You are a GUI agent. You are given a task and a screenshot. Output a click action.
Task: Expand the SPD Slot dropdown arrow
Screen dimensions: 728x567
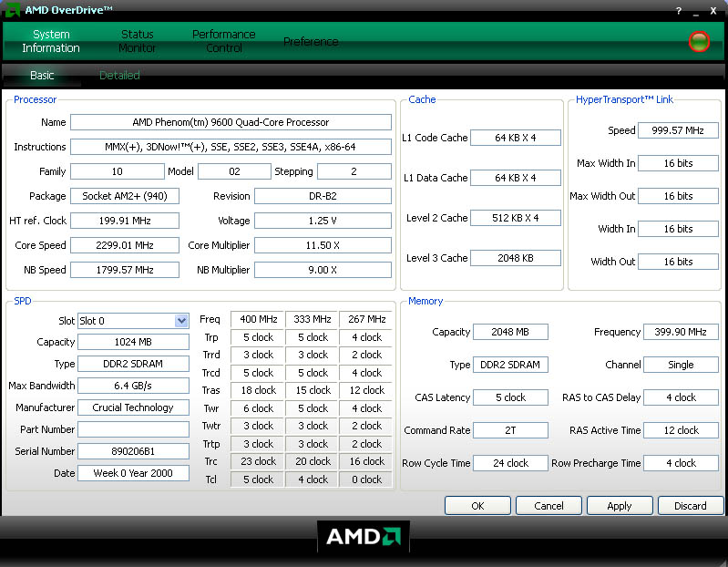pos(181,320)
